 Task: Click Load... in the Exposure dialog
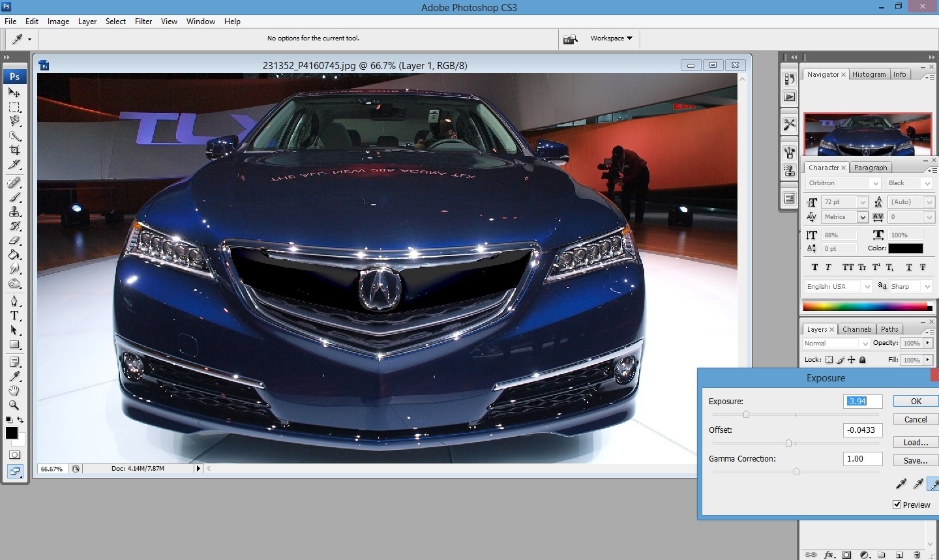coord(916,443)
